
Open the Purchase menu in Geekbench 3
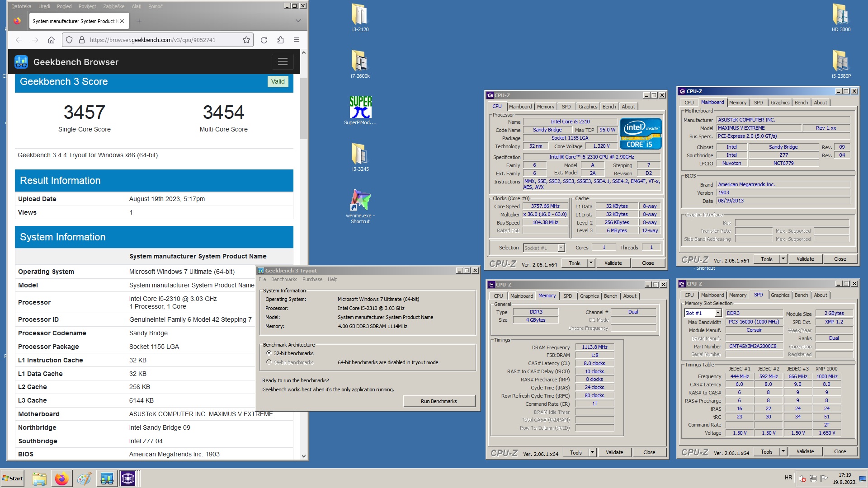point(312,279)
